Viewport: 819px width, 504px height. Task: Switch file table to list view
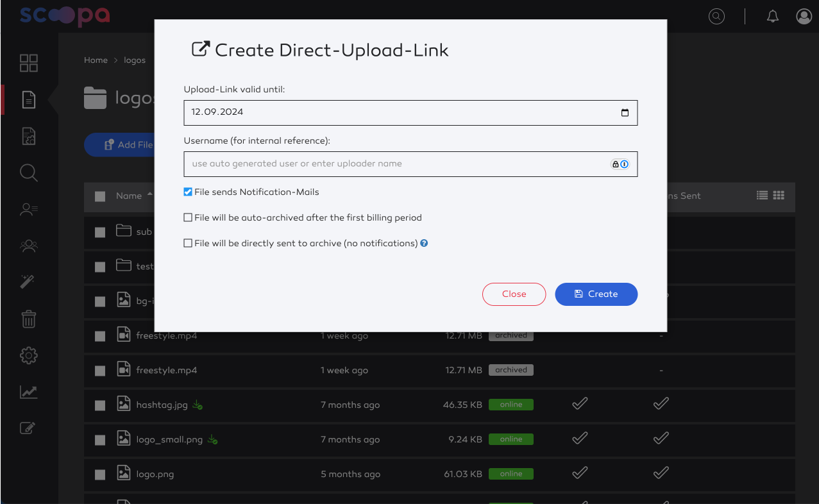pos(763,196)
